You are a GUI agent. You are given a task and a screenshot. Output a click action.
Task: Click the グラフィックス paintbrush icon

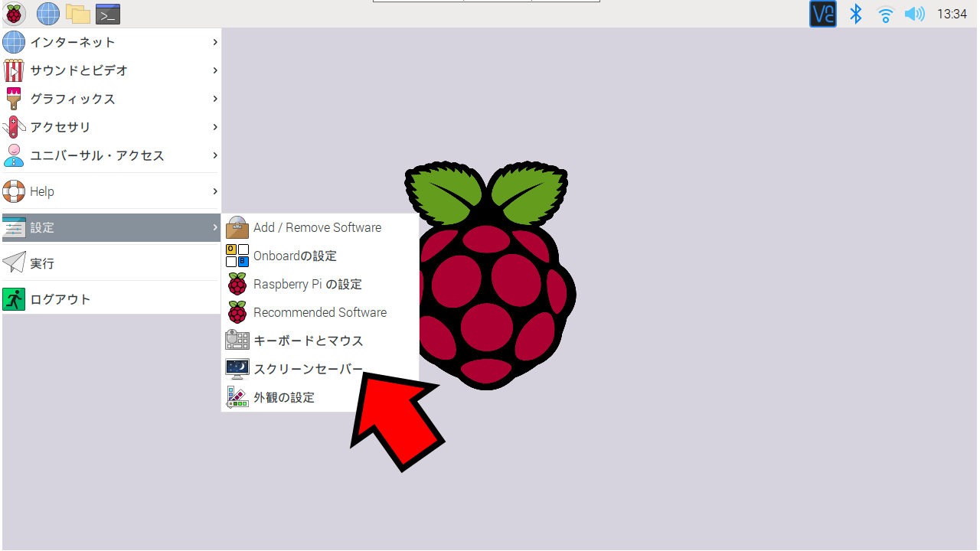tap(14, 99)
